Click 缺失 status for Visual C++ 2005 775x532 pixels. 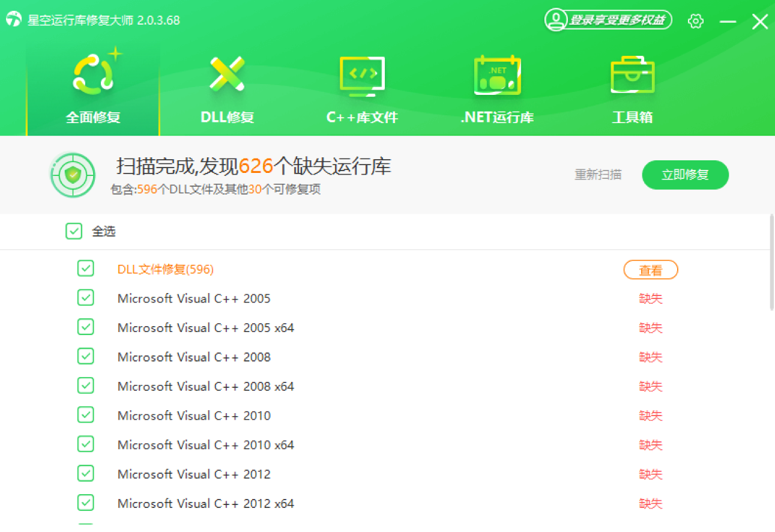pyautogui.click(x=651, y=298)
